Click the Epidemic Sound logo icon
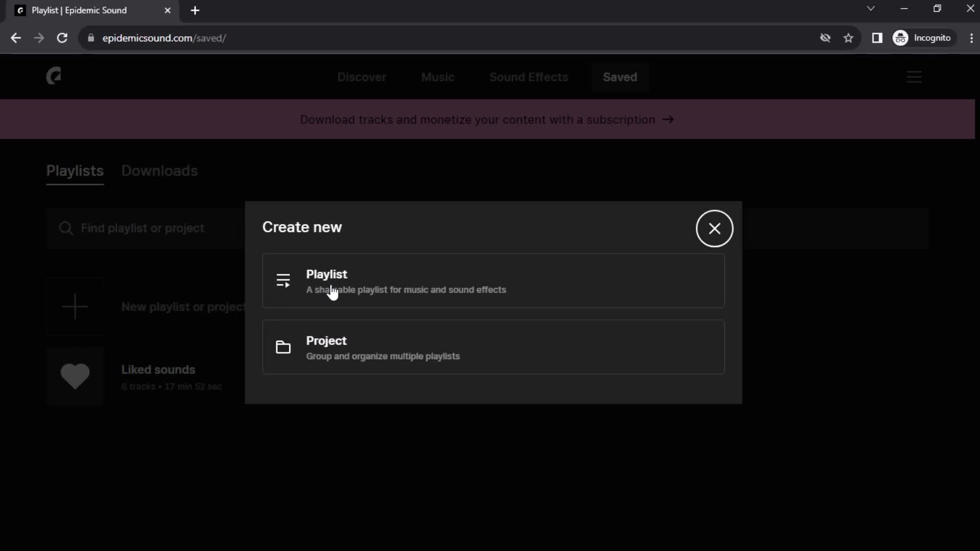Viewport: 980px width, 551px height. 54,76
